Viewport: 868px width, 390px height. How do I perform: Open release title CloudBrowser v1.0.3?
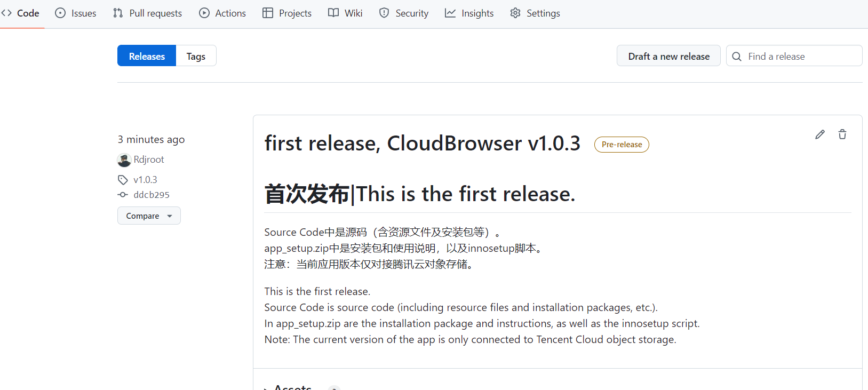(422, 144)
